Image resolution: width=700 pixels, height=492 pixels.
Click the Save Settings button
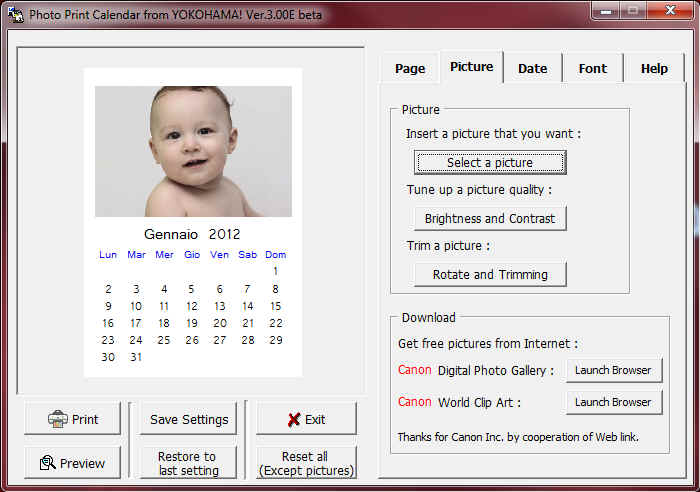pyautogui.click(x=189, y=419)
